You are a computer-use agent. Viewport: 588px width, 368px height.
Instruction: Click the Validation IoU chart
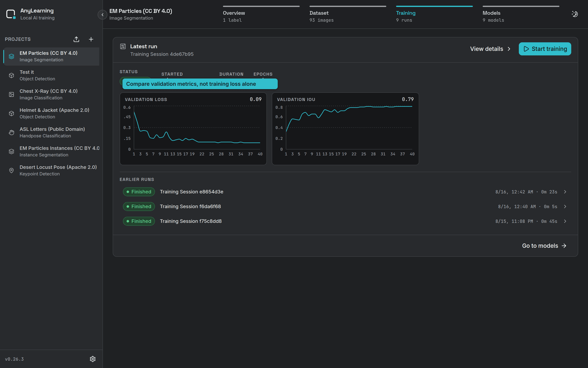click(345, 129)
